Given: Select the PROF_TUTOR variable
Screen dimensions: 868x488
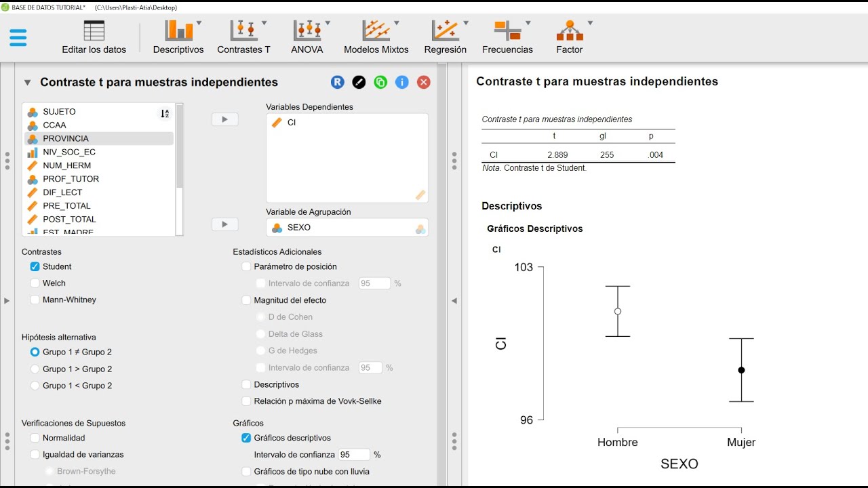Looking at the screenshot, I should click(98, 179).
